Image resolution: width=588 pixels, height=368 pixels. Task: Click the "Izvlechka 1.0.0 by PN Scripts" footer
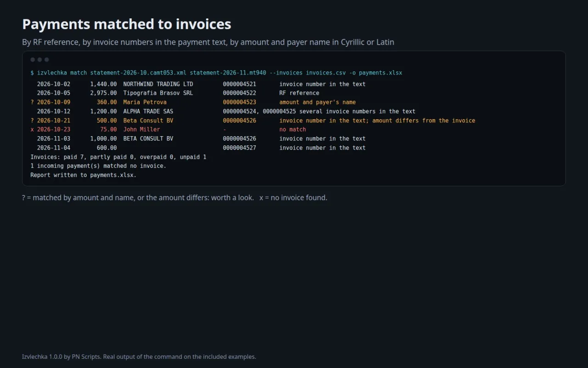(x=139, y=356)
